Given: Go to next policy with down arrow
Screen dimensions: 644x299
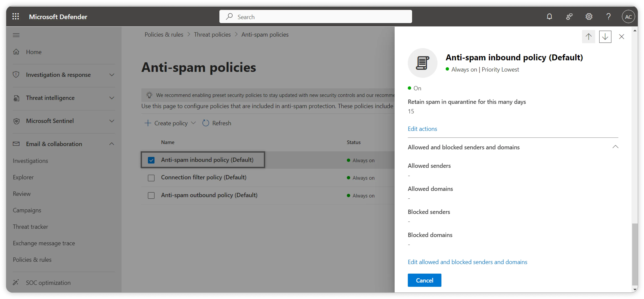Looking at the screenshot, I should click(605, 37).
